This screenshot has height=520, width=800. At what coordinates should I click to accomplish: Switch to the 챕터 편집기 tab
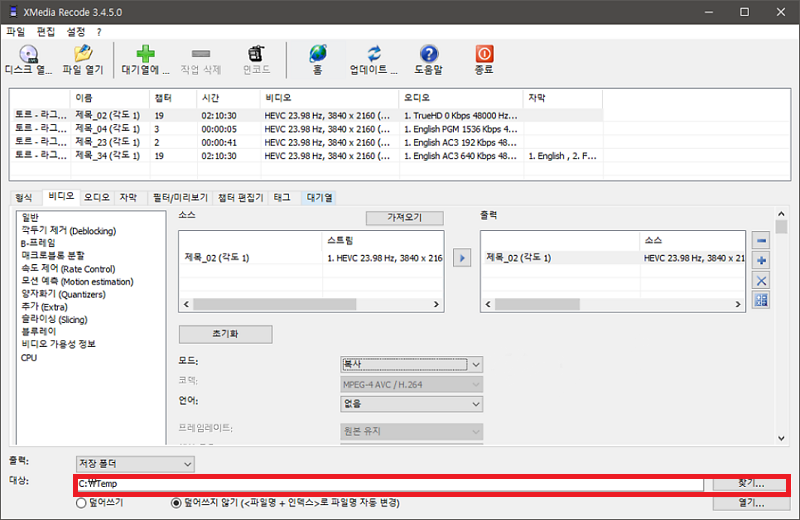(x=240, y=197)
